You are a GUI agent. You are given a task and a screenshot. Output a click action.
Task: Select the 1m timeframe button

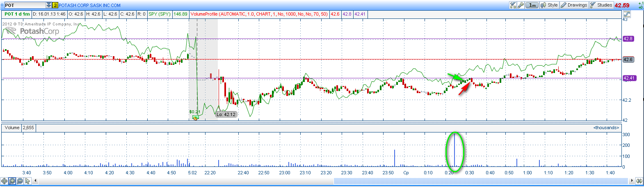coord(532,5)
